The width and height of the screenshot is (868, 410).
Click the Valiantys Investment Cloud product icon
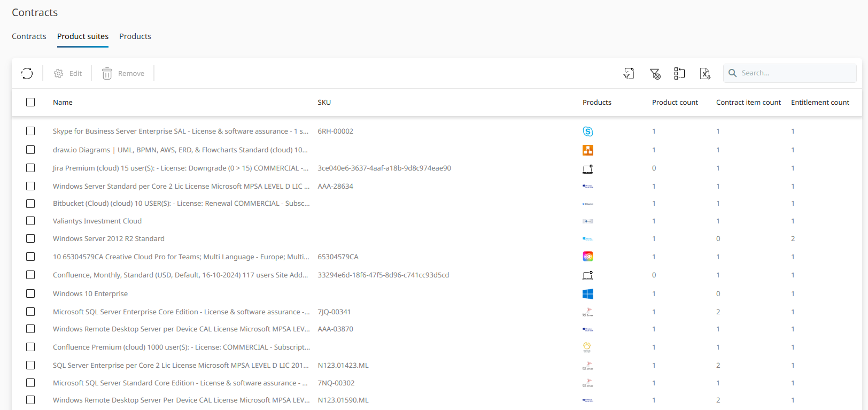tap(588, 221)
